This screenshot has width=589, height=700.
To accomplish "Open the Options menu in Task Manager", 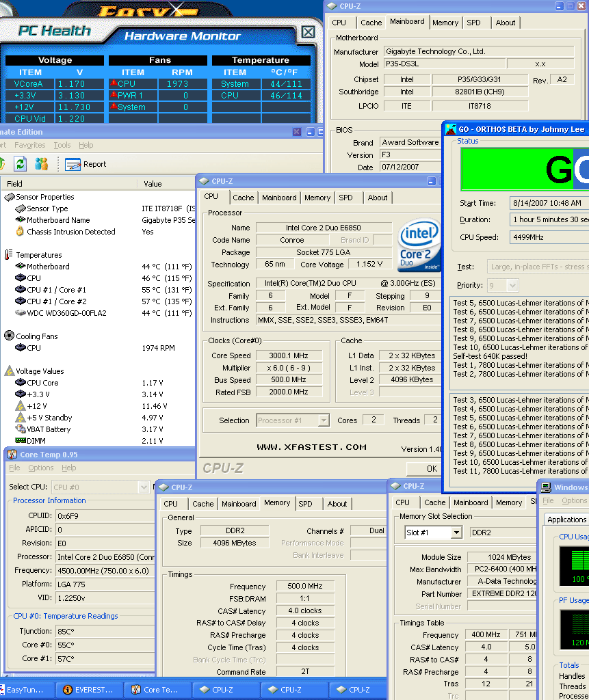I will click(x=574, y=501).
